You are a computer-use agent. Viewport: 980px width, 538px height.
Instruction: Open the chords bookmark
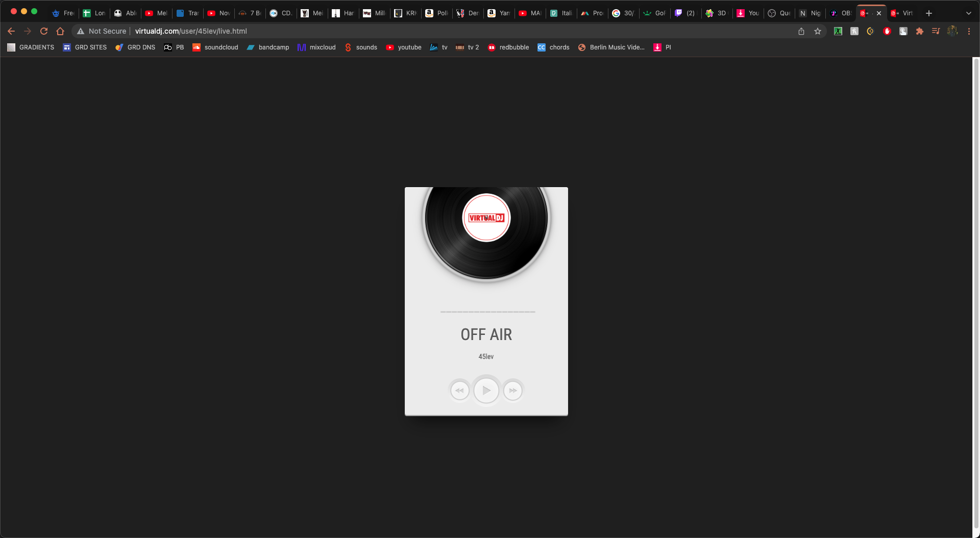[553, 47]
